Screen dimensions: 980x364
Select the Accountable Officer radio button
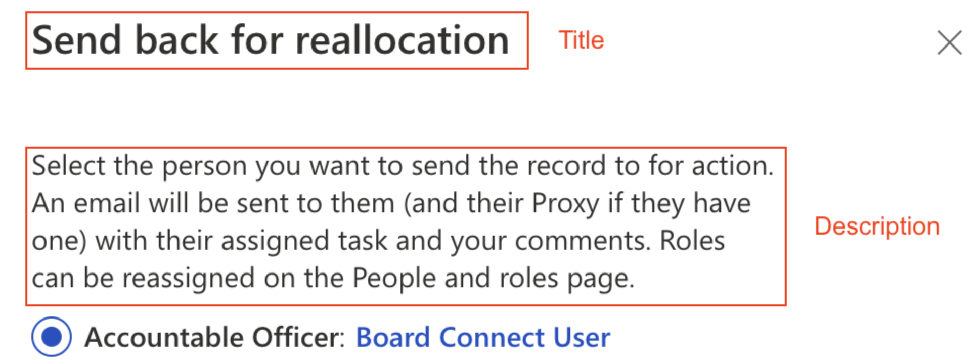pos(51,337)
